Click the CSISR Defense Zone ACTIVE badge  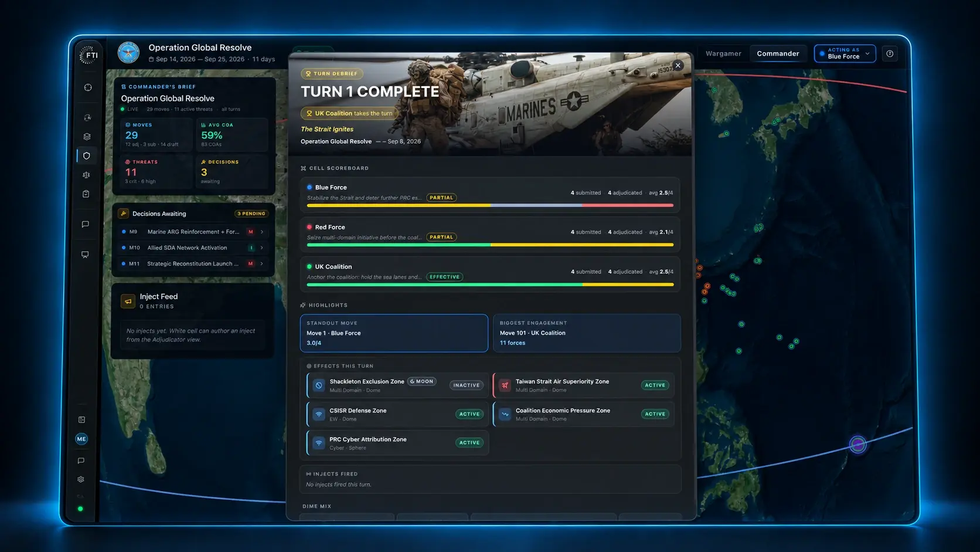click(469, 414)
